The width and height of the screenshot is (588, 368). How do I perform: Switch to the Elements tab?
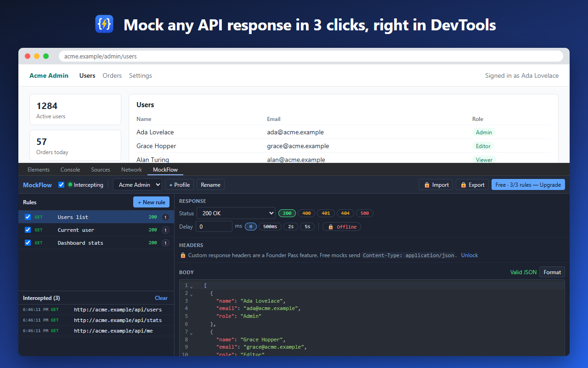39,170
